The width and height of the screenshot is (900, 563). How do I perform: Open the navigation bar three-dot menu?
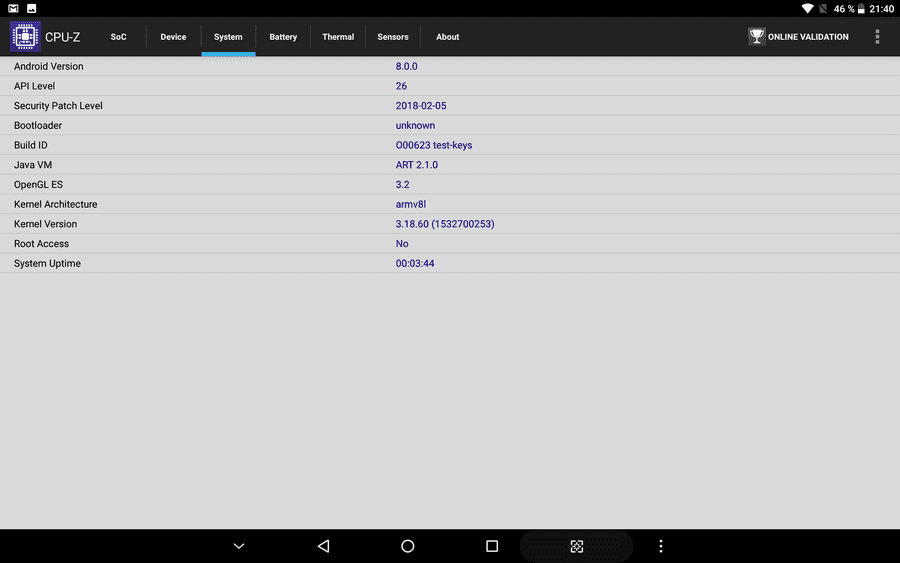661,546
